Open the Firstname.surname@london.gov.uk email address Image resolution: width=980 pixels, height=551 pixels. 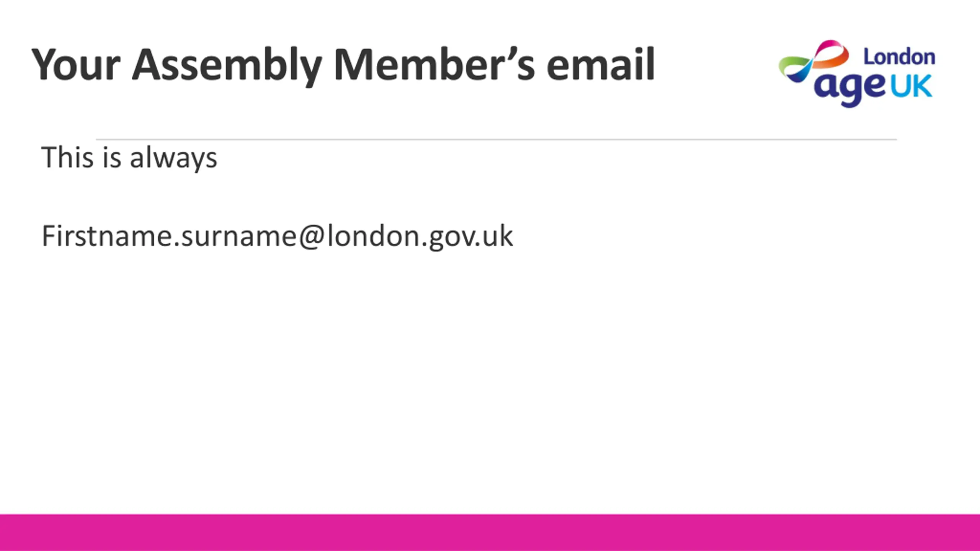[277, 236]
